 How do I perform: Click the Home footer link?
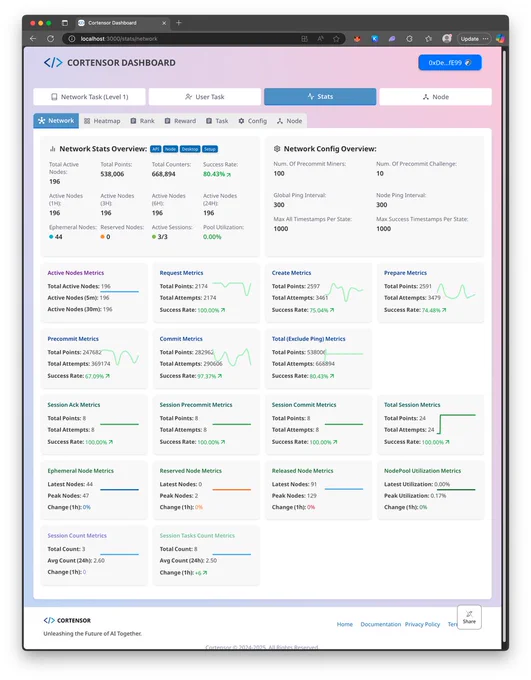point(344,624)
